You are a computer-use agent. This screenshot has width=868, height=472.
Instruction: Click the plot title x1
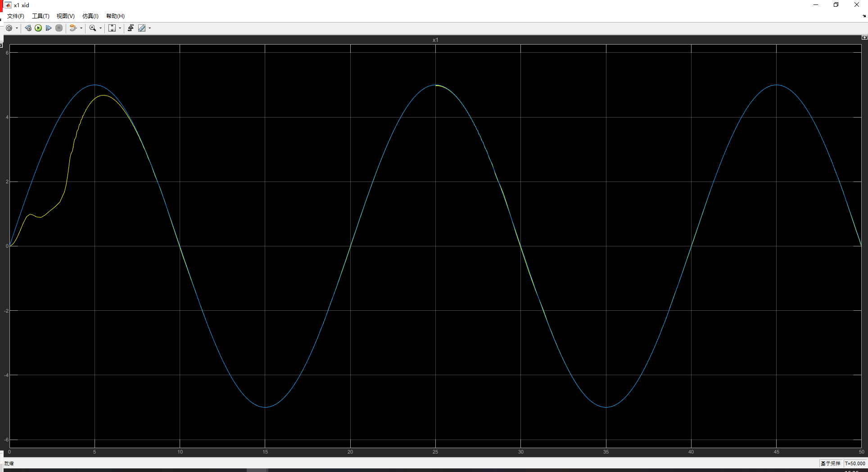point(435,40)
